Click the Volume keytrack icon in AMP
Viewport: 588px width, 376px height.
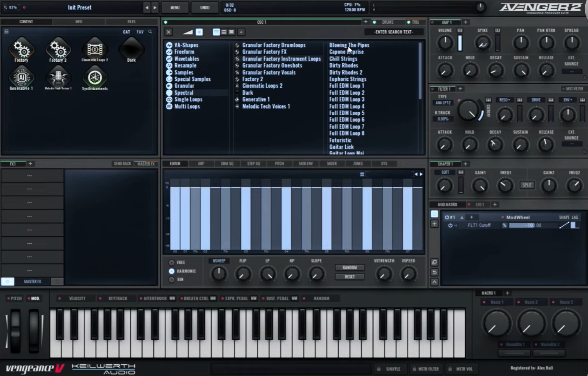click(x=460, y=30)
